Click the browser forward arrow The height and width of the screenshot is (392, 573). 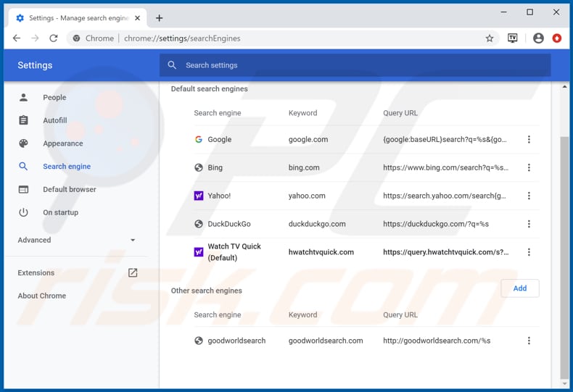(35, 38)
